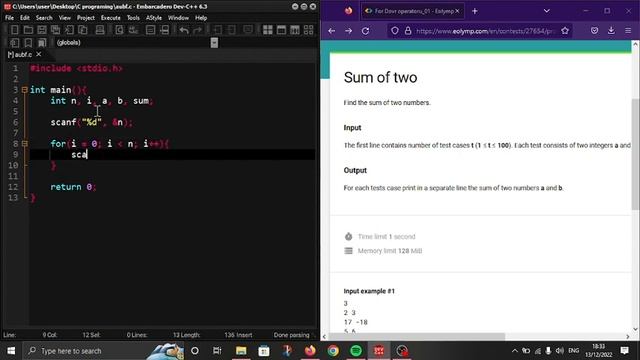
Task: Open the AStyle menu in Dev-C++
Action: point(154,18)
